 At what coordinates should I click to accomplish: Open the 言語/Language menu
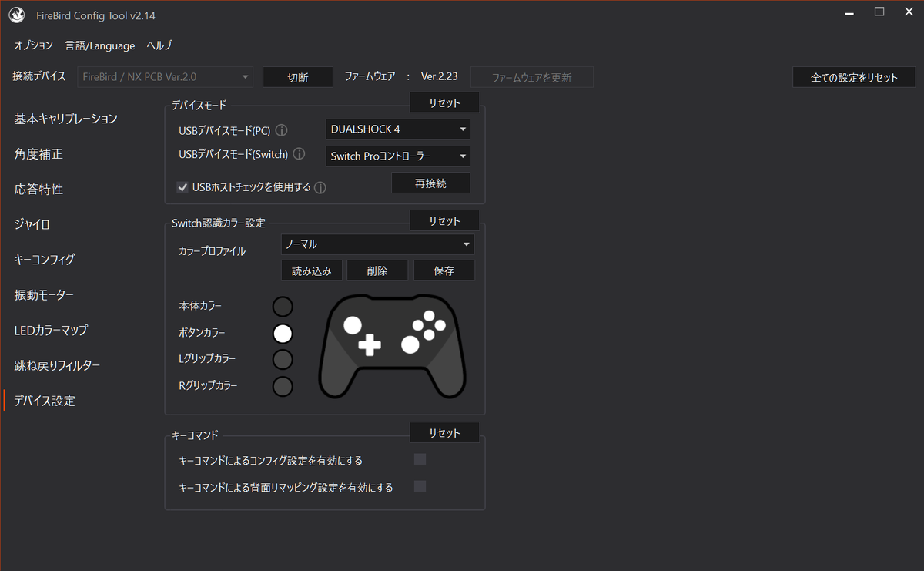[x=99, y=45]
